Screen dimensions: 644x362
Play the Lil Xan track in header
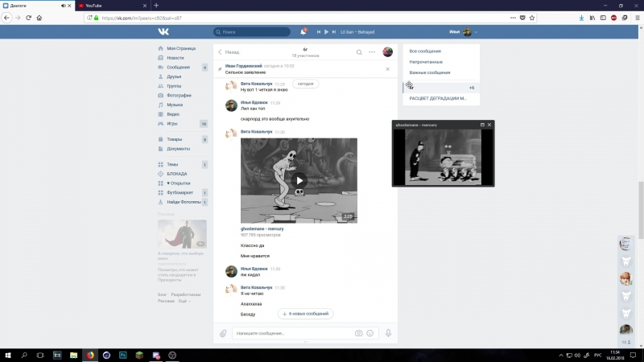(326, 31)
